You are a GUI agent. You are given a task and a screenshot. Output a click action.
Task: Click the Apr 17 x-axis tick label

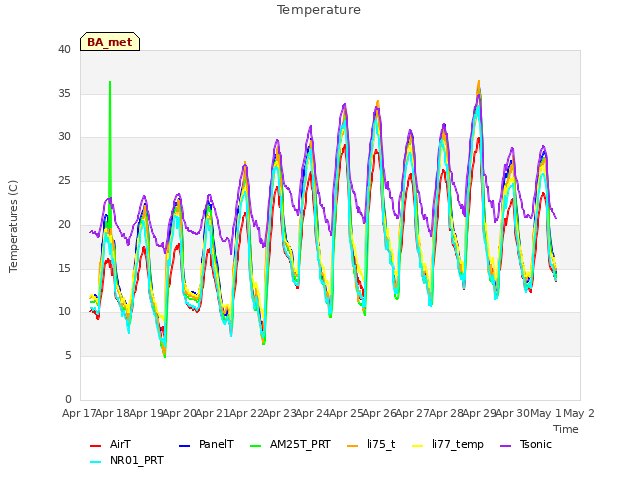[79, 413]
